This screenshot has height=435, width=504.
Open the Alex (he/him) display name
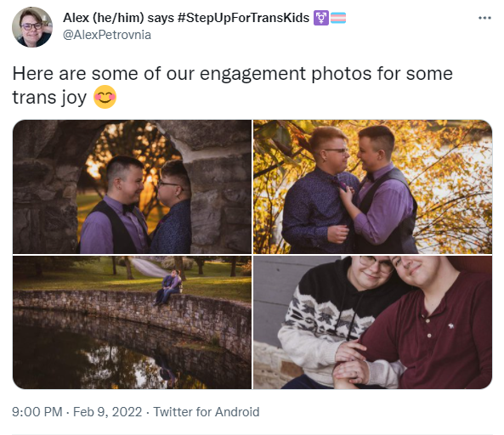103,18
